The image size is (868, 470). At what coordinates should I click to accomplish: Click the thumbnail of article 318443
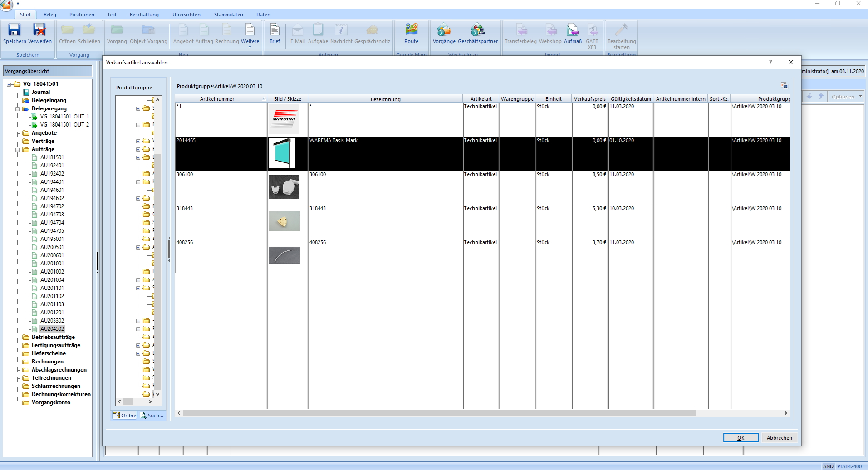[284, 221]
